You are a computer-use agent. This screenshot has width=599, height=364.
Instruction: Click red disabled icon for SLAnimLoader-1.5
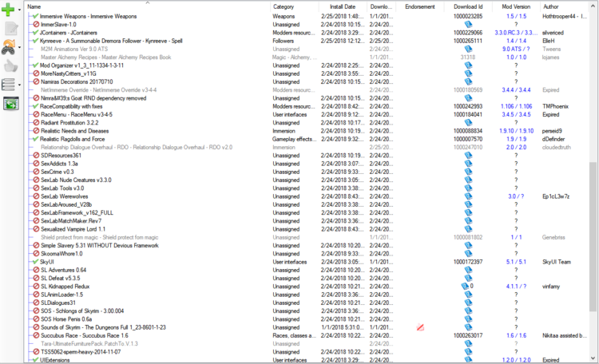pyautogui.click(x=36, y=295)
